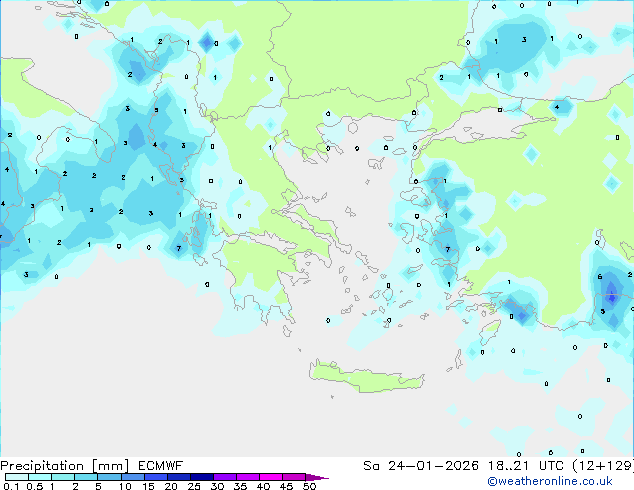Open the weatheronline.co.uk copyright link
634x490 pixels.
[x=550, y=481]
